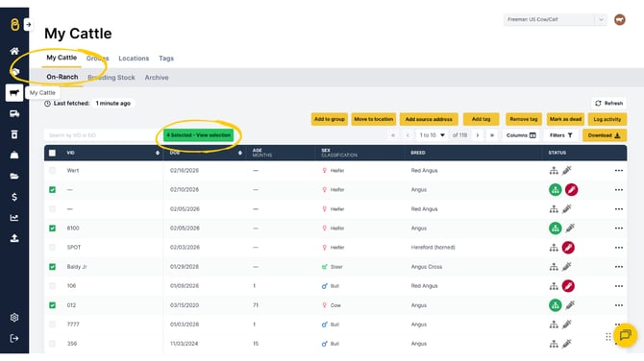This screenshot has height=361, width=644.
Task: Open the truck transport icon in sidebar
Action: pos(14,113)
